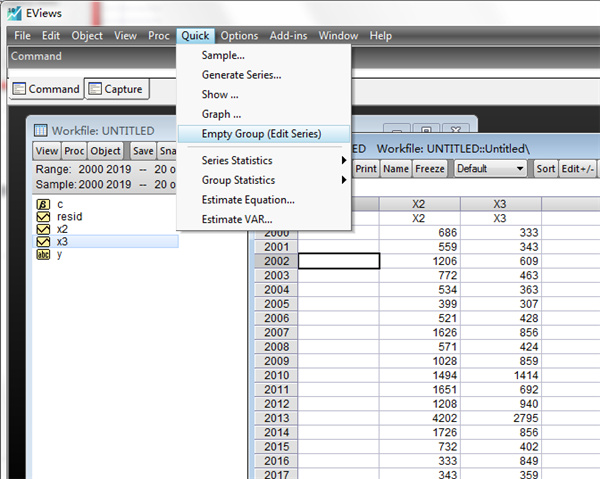This screenshot has width=600, height=479.
Task: Choose Empty Group (Edit Series)
Action: coord(260,133)
